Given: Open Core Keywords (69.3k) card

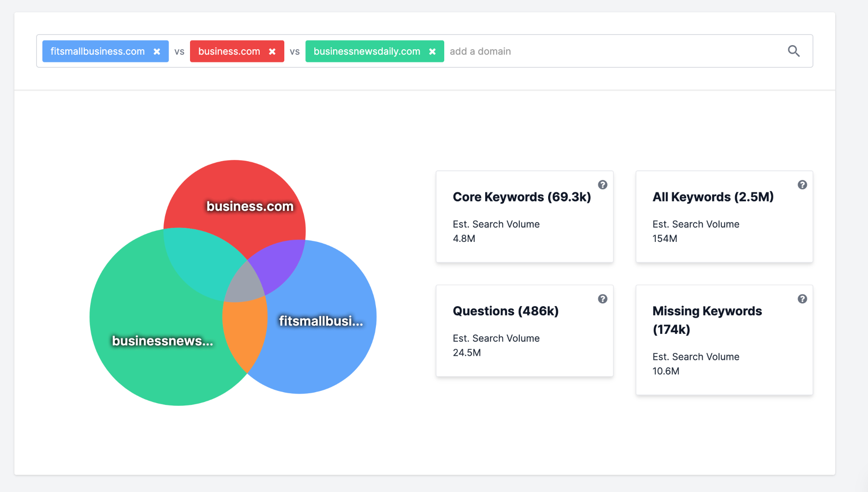Looking at the screenshot, I should pos(524,216).
